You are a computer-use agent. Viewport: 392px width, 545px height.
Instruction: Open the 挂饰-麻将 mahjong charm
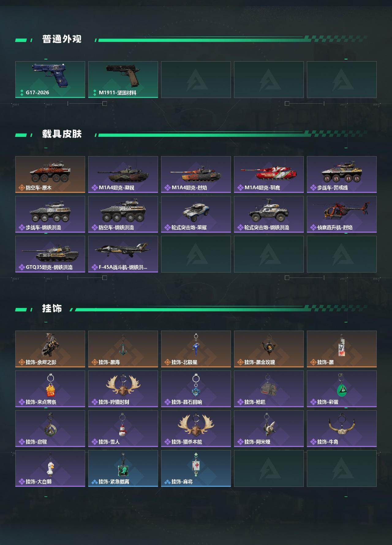[x=196, y=468]
